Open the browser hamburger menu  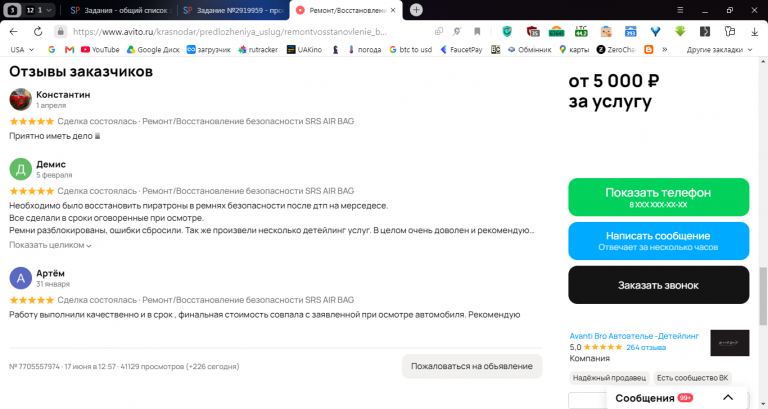coord(680,10)
